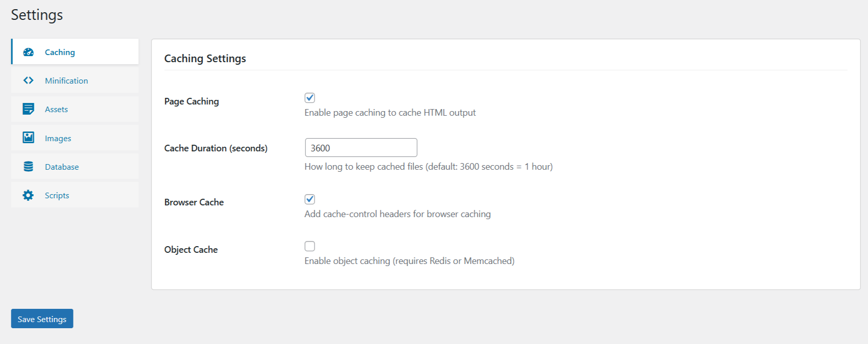Enable the Object Cache checkbox
This screenshot has height=344, width=868.
[310, 246]
